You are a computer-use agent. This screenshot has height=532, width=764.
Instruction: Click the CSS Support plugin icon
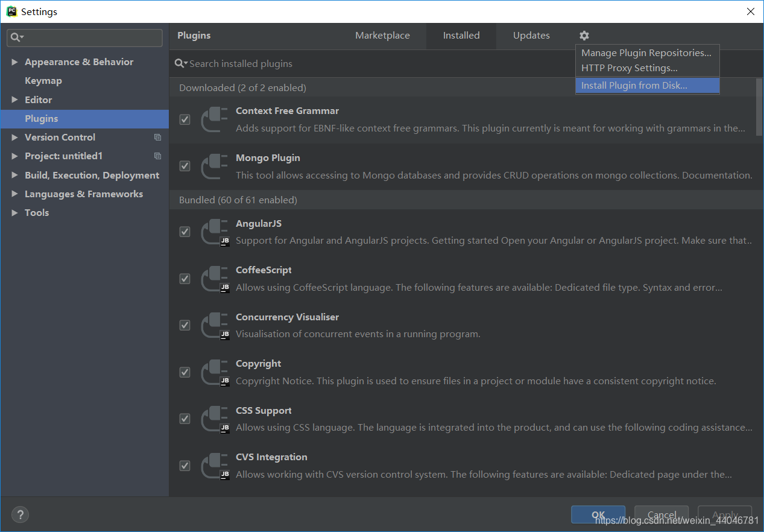click(x=215, y=419)
